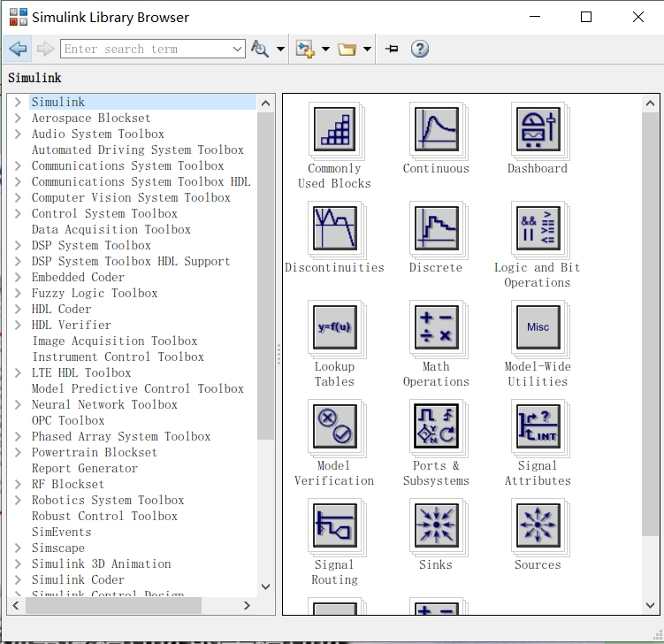This screenshot has height=644, width=664.
Task: Click the block pane scroll-up arrow
Action: click(x=650, y=103)
